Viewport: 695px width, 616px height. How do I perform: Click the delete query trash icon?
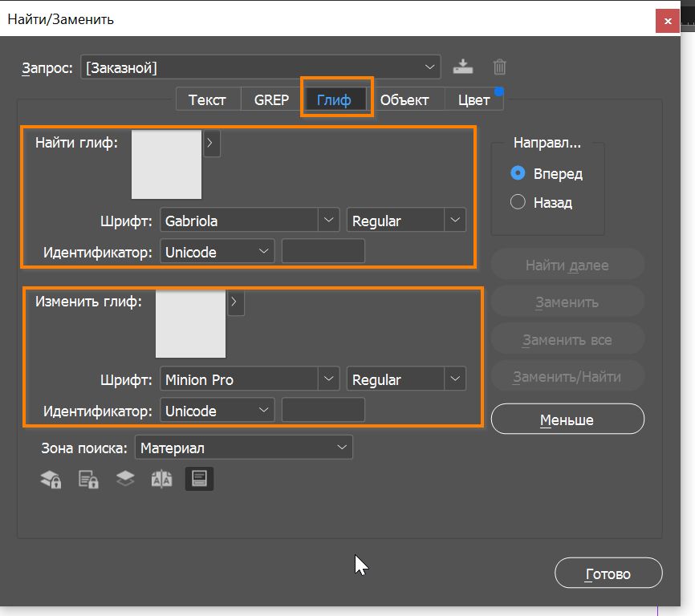[x=499, y=67]
